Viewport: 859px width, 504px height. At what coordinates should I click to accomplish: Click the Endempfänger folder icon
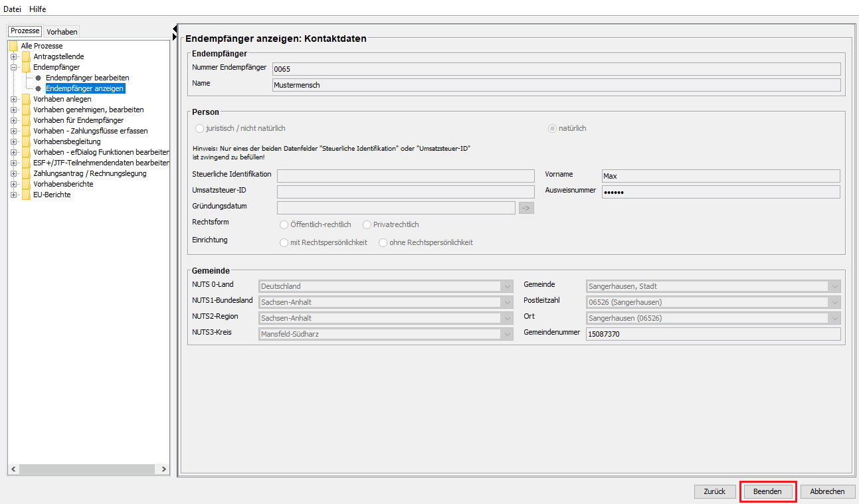coord(26,67)
